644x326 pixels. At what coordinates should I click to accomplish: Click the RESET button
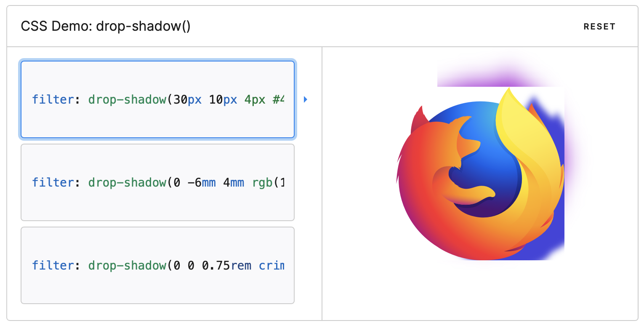tap(599, 27)
